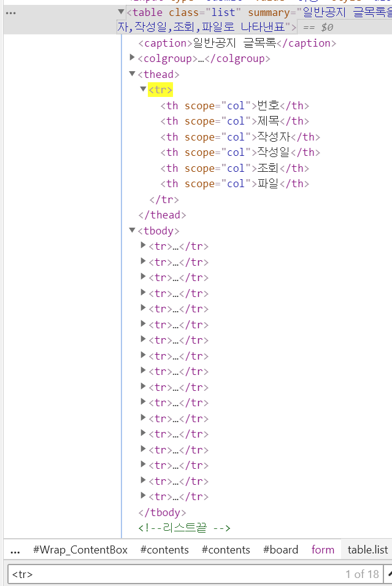Screen dimensions: 392x586
Task: Collapse the table class list element
Action: pos(121,12)
